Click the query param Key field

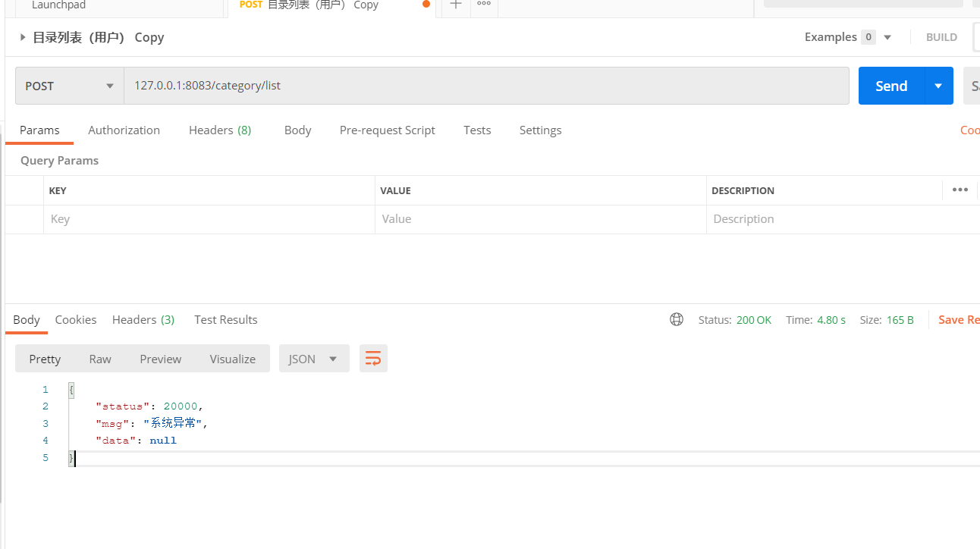pos(209,219)
